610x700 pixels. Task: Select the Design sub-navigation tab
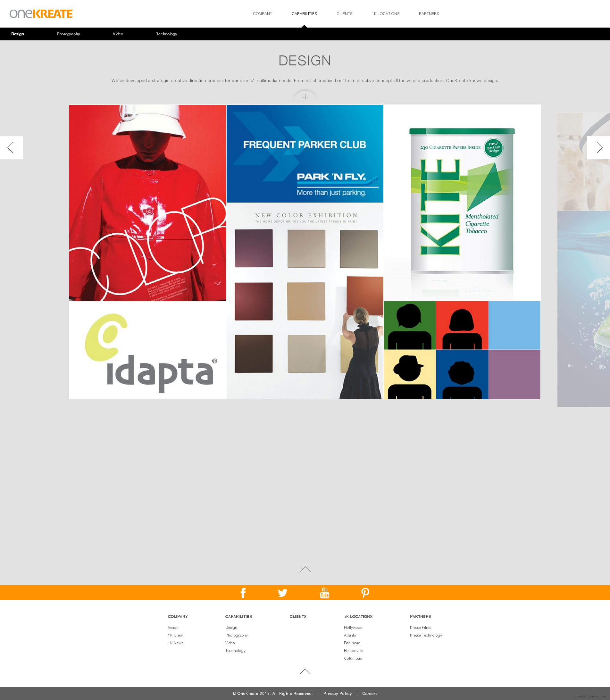tap(17, 34)
